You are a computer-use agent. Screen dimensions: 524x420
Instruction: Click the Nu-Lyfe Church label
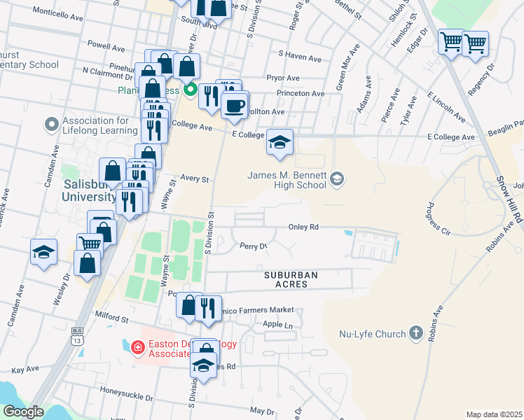372,334
